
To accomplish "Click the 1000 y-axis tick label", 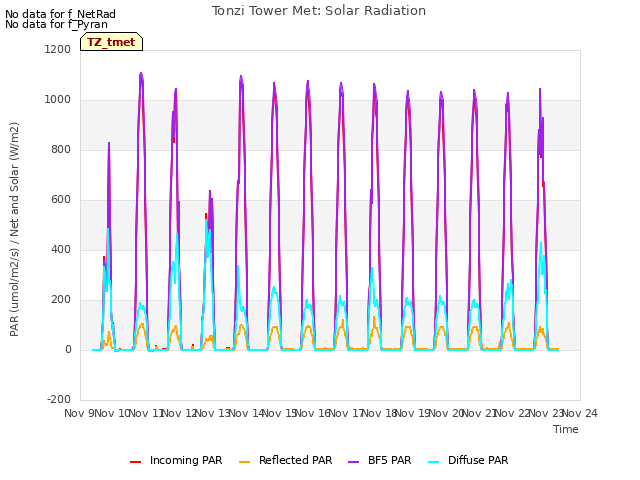I will [58, 100].
